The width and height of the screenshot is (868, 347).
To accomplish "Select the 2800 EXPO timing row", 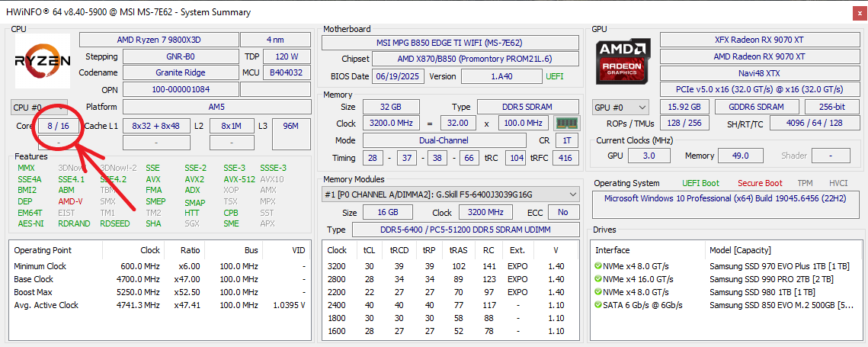I will (x=450, y=279).
